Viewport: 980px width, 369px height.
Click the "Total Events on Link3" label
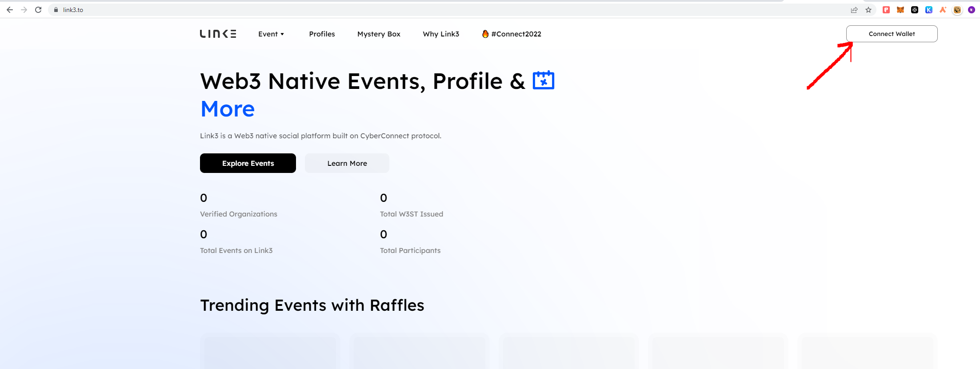236,250
